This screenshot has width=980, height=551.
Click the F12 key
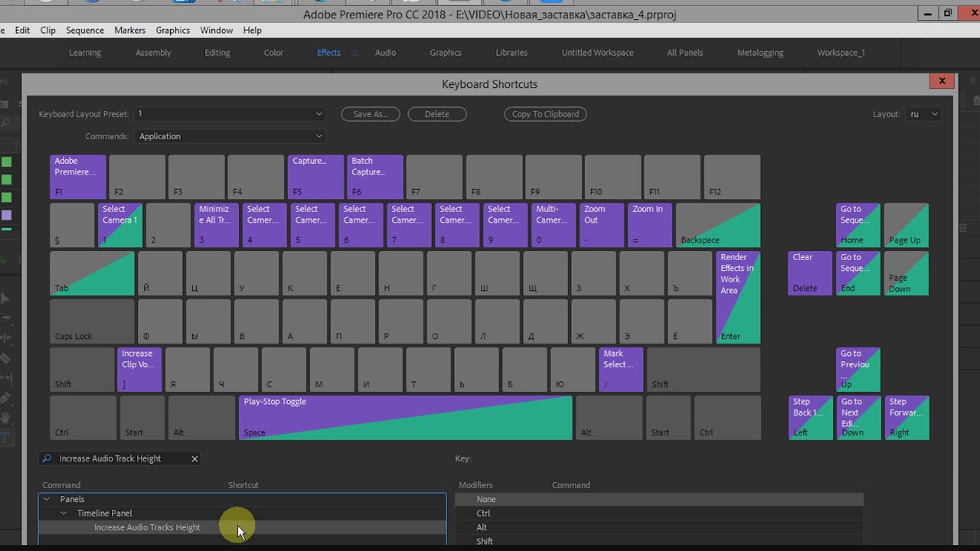pyautogui.click(x=732, y=177)
